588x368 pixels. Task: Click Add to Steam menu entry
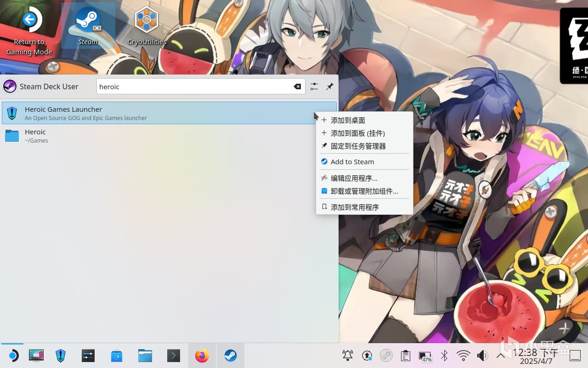point(364,162)
